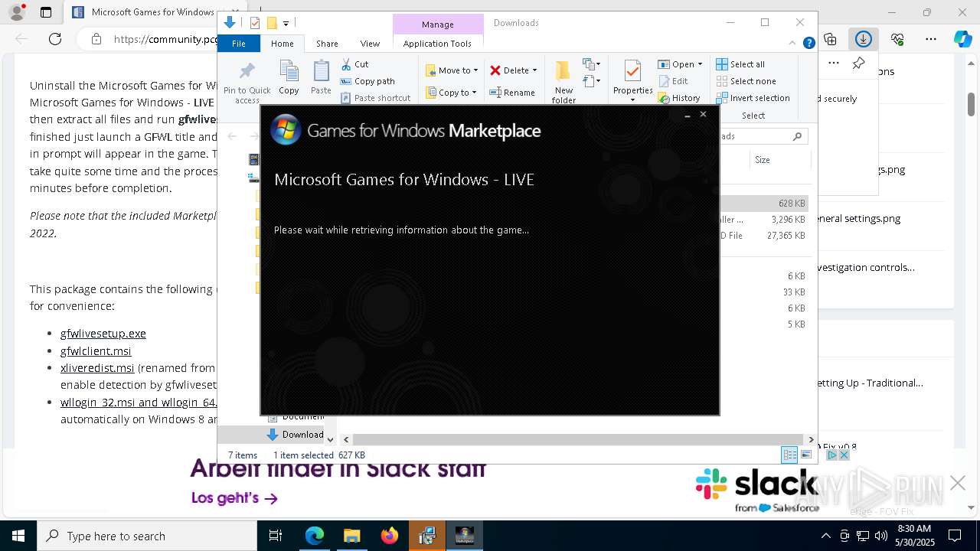This screenshot has height=551, width=980.
Task: Select the Home ribbon tab
Action: pos(282,44)
